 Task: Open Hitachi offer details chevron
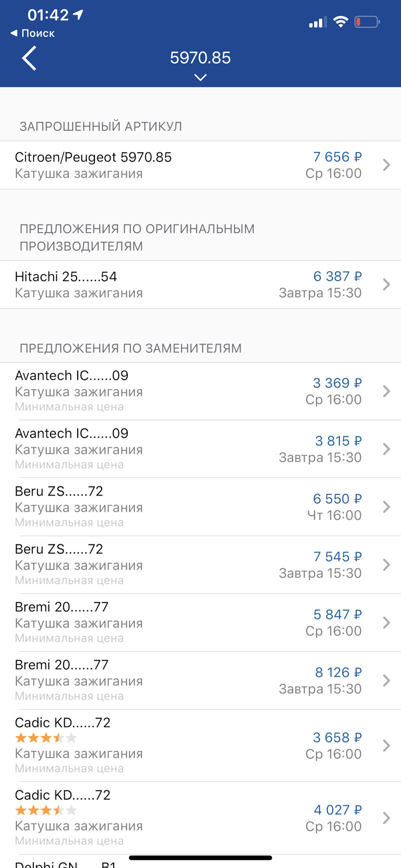pyautogui.click(x=386, y=284)
